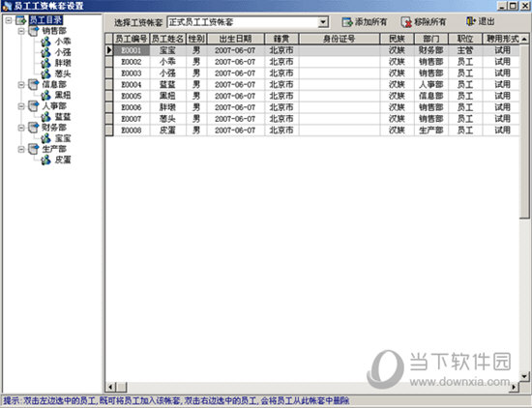
Task: Click the 聘用形式 column header
Action: tap(501, 39)
